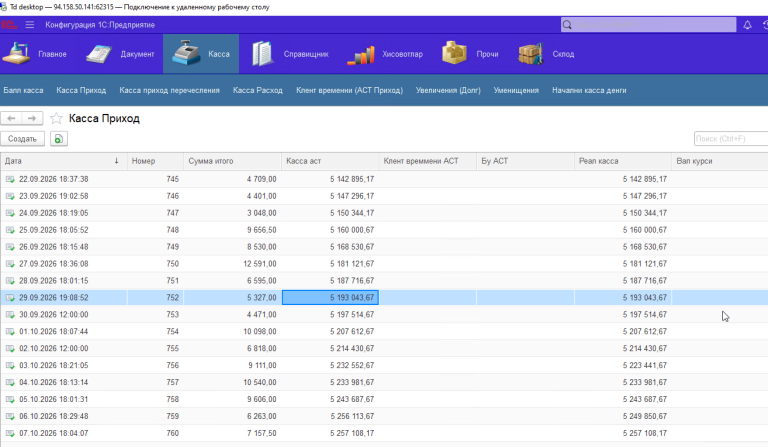Image resolution: width=768 pixels, height=447 pixels.
Task: Select row dated 23.09.2026 19:02:58
Action: (x=384, y=196)
